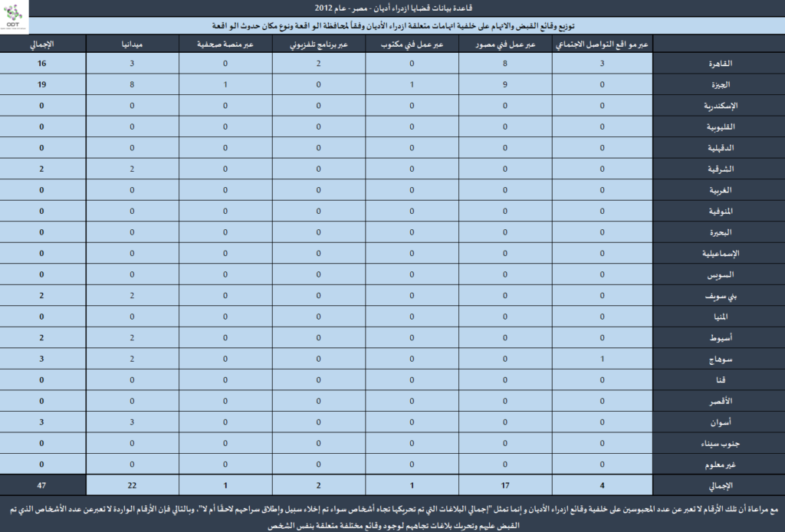Click the 'الإجمالي' column header at top

[x=41, y=44]
